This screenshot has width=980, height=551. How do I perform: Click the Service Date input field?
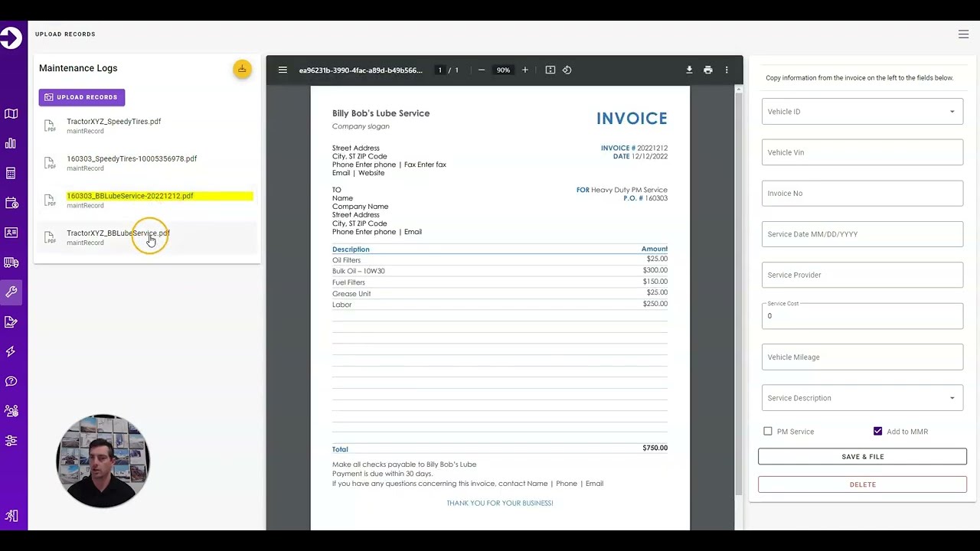(862, 234)
